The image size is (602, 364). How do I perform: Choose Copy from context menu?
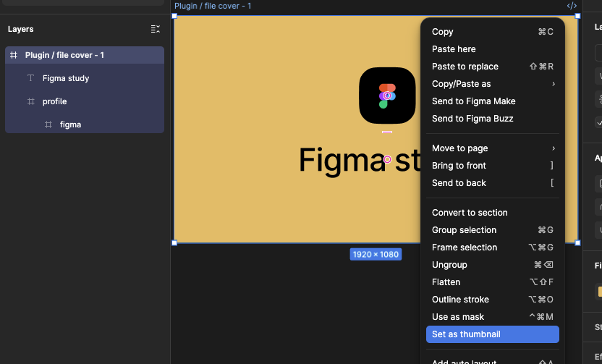coord(493,32)
